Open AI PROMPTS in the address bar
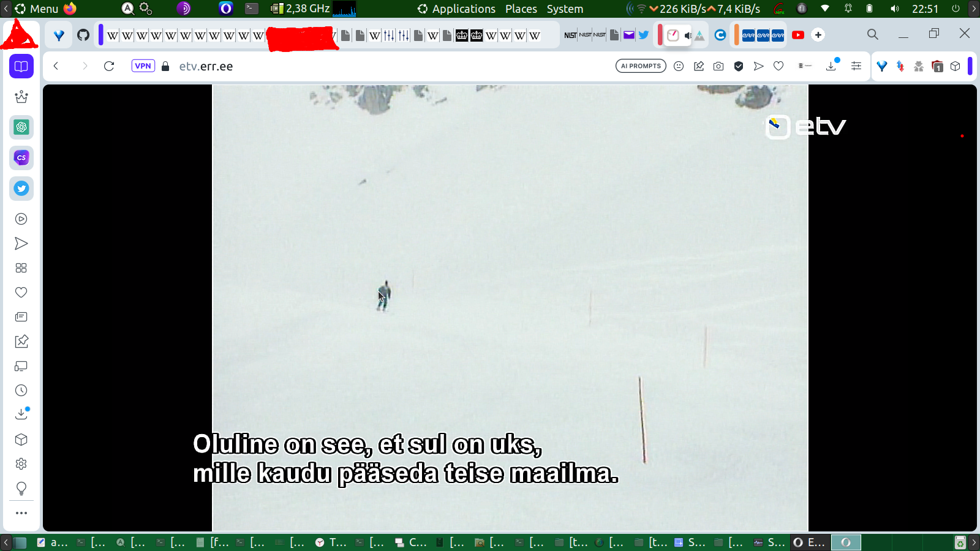Image resolution: width=980 pixels, height=551 pixels. [x=641, y=66]
